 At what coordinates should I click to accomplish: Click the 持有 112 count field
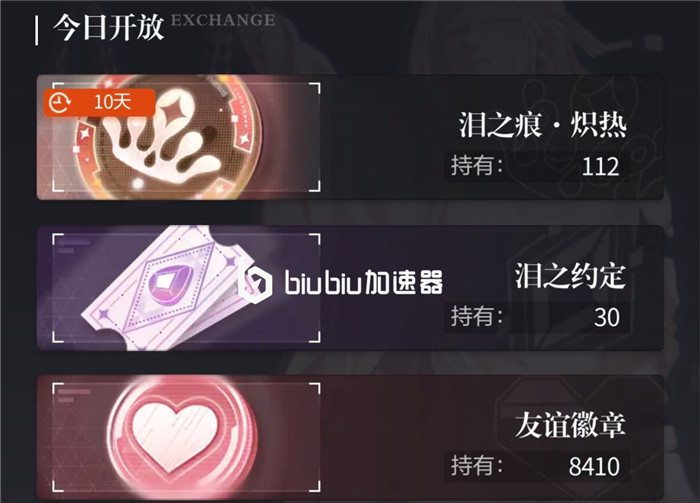(536, 166)
